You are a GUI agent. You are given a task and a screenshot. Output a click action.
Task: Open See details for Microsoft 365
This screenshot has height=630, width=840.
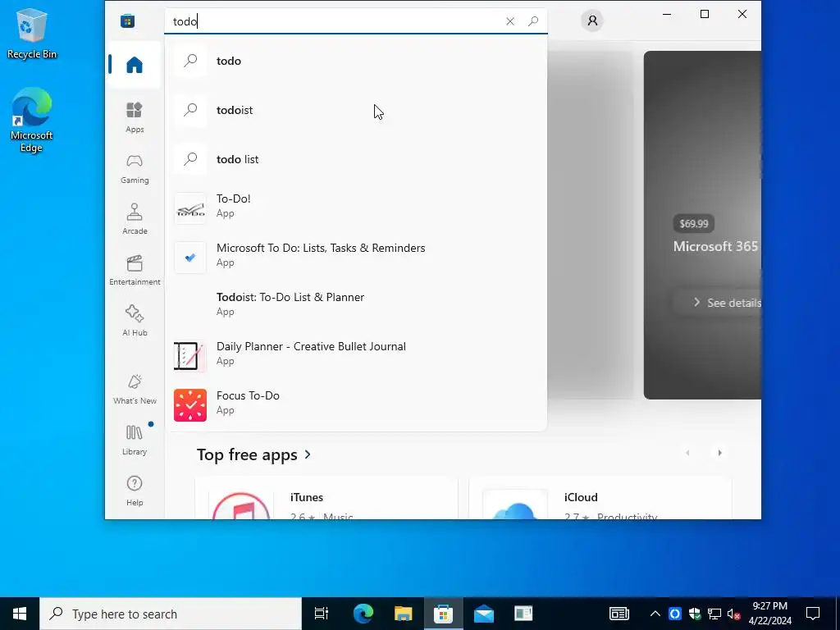[x=718, y=303]
